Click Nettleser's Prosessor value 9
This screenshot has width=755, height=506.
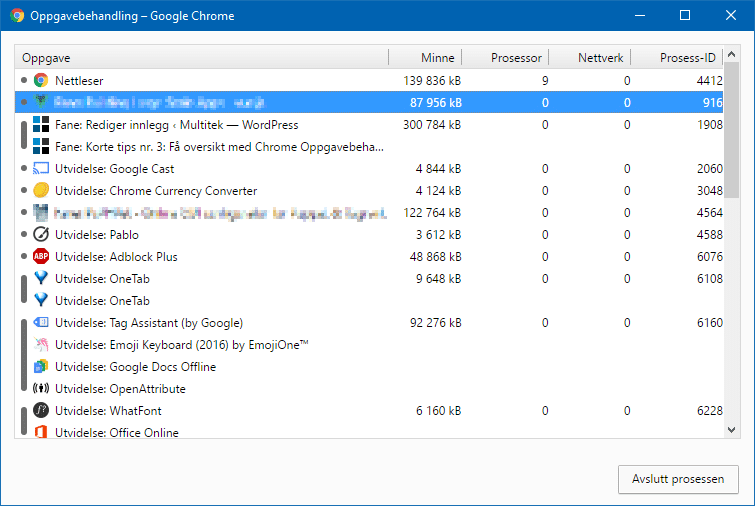tap(545, 80)
